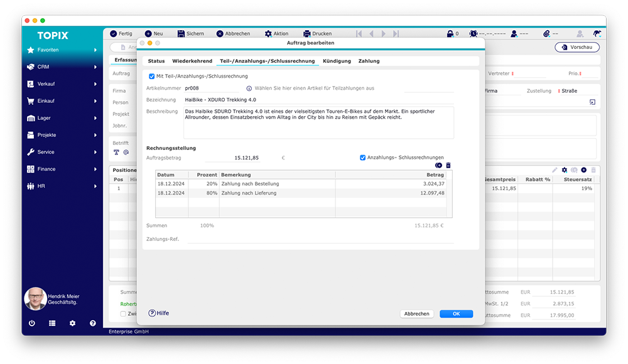Confirm the dialog with OK

tap(456, 314)
